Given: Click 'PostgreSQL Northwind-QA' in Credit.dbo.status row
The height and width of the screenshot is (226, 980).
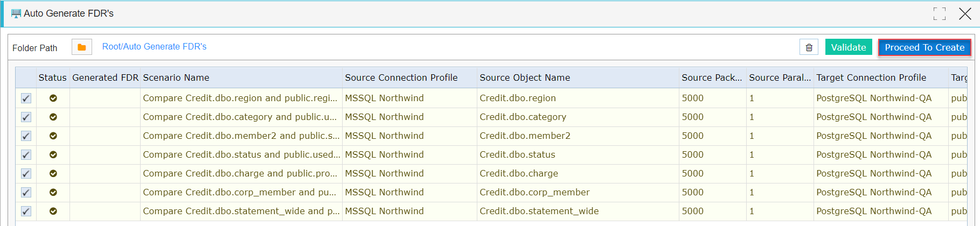Looking at the screenshot, I should (x=874, y=154).
